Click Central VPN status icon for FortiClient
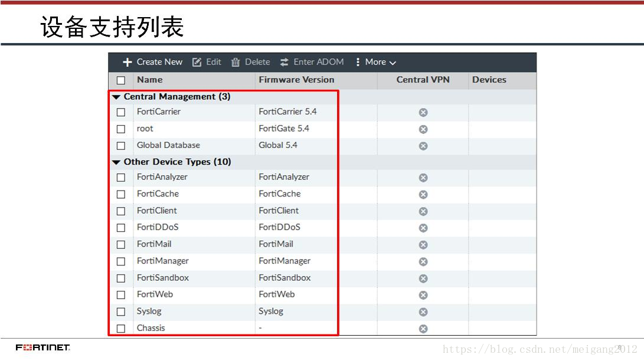This screenshot has height=361, width=644. point(423,211)
